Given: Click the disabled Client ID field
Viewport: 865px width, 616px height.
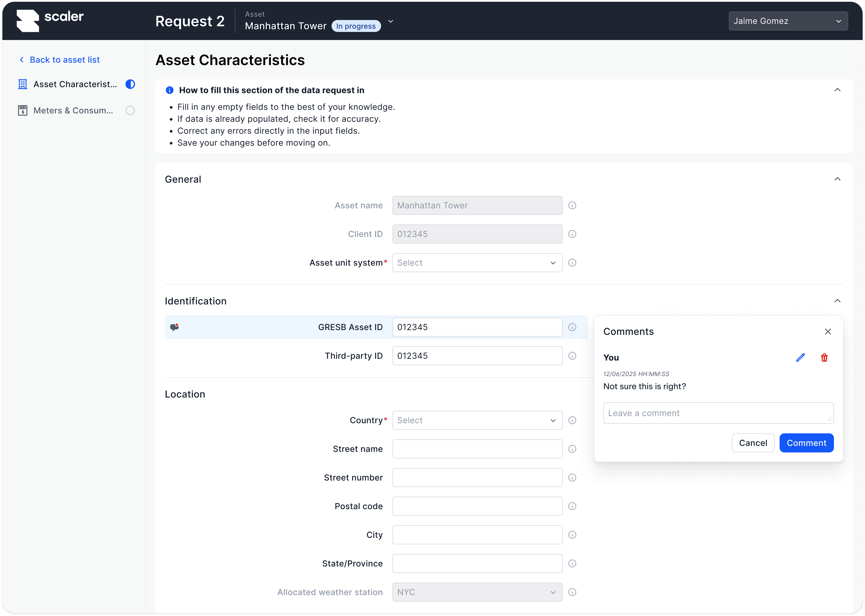Looking at the screenshot, I should [x=477, y=234].
